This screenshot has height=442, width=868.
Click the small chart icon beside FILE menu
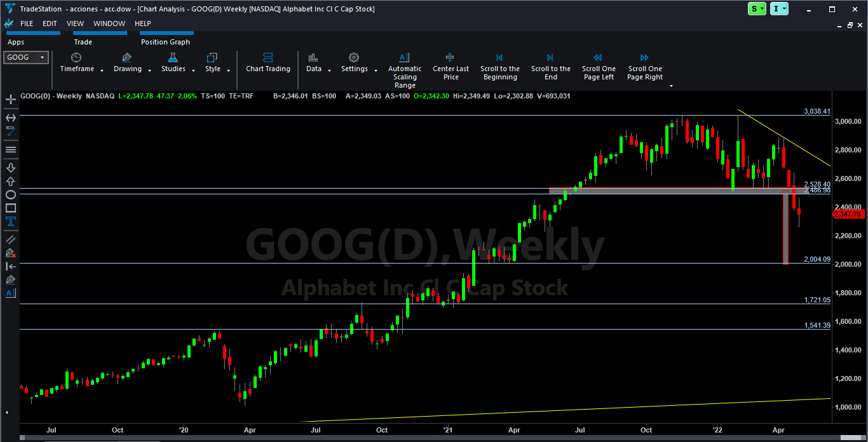pyautogui.click(x=9, y=23)
